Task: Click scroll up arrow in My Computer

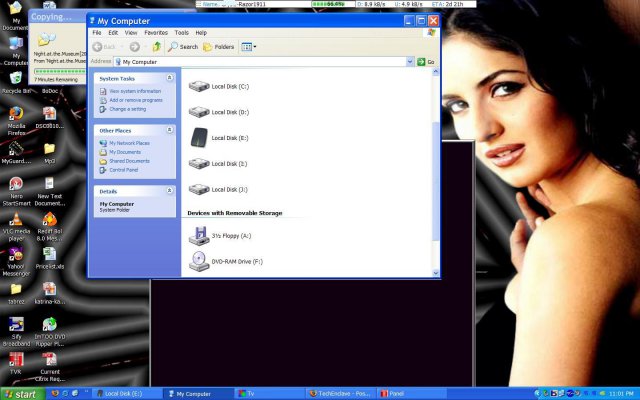Action: [x=436, y=72]
